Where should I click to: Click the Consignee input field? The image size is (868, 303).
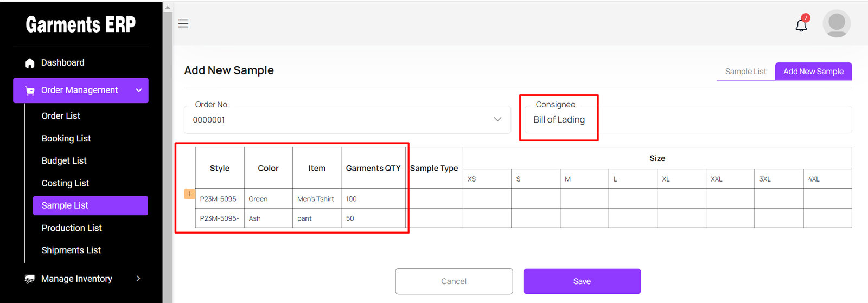(x=687, y=120)
